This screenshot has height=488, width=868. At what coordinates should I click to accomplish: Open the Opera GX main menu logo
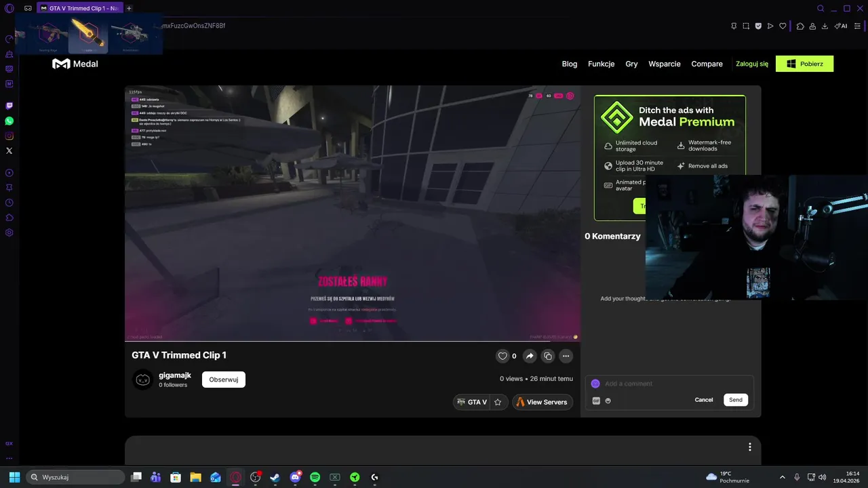9,8
